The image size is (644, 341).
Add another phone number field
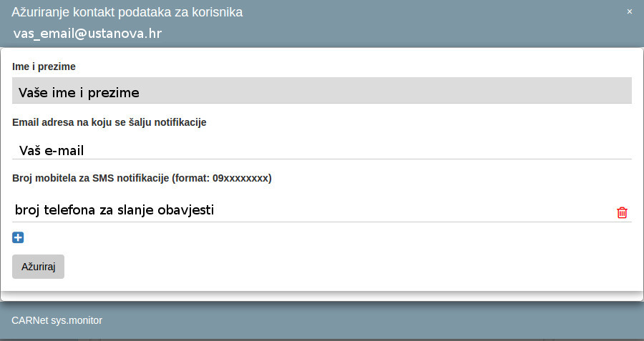click(x=19, y=238)
